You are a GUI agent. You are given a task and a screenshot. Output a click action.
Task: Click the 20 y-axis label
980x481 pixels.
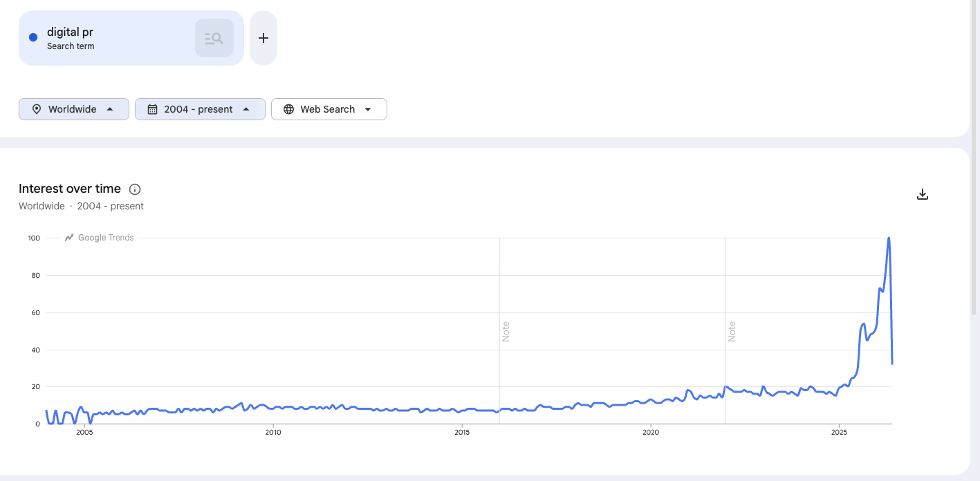[x=36, y=387]
